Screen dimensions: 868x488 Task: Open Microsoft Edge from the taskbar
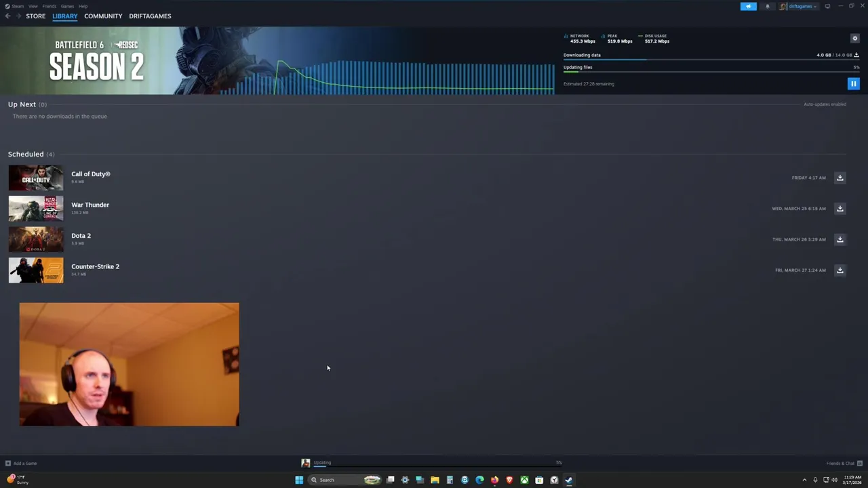pyautogui.click(x=479, y=480)
